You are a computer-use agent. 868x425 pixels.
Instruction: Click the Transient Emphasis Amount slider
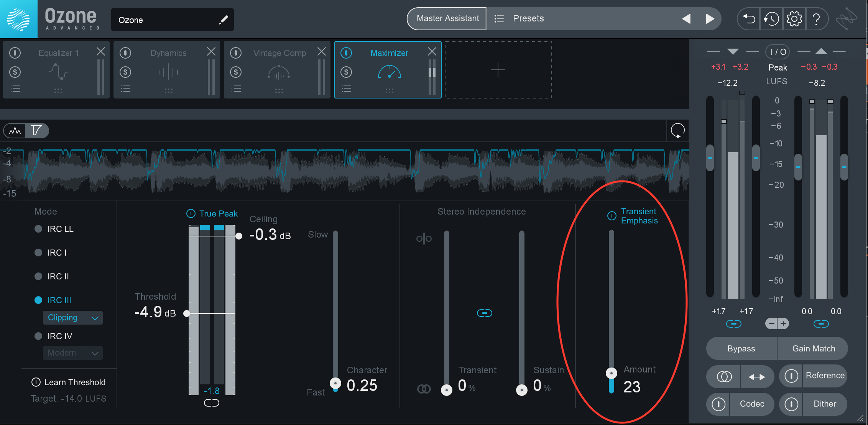[x=612, y=373]
